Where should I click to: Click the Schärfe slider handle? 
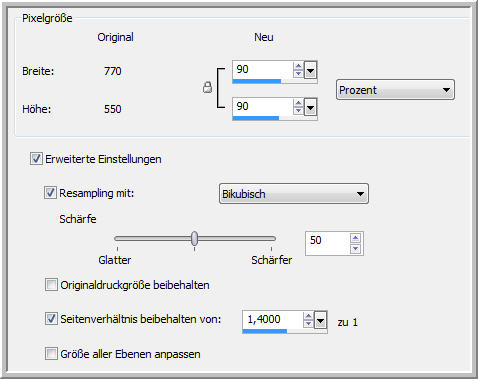(194, 239)
